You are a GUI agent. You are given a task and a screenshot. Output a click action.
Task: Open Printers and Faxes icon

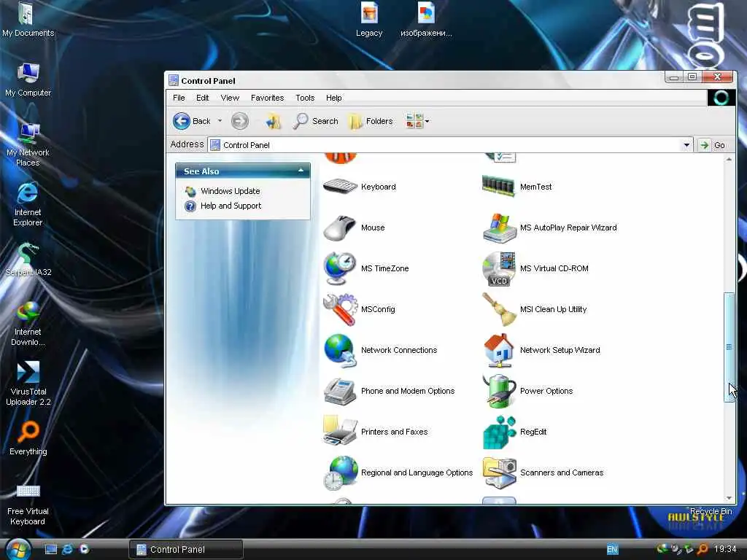coord(340,432)
